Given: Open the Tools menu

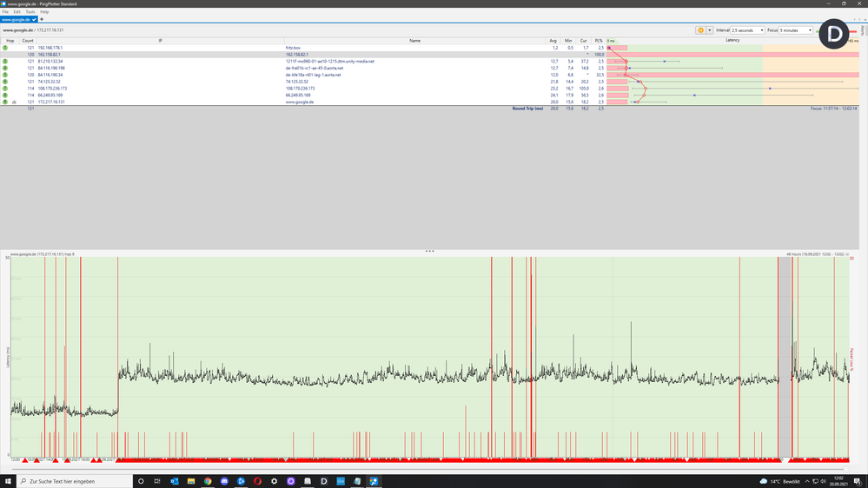Looking at the screenshot, I should tap(30, 11).
